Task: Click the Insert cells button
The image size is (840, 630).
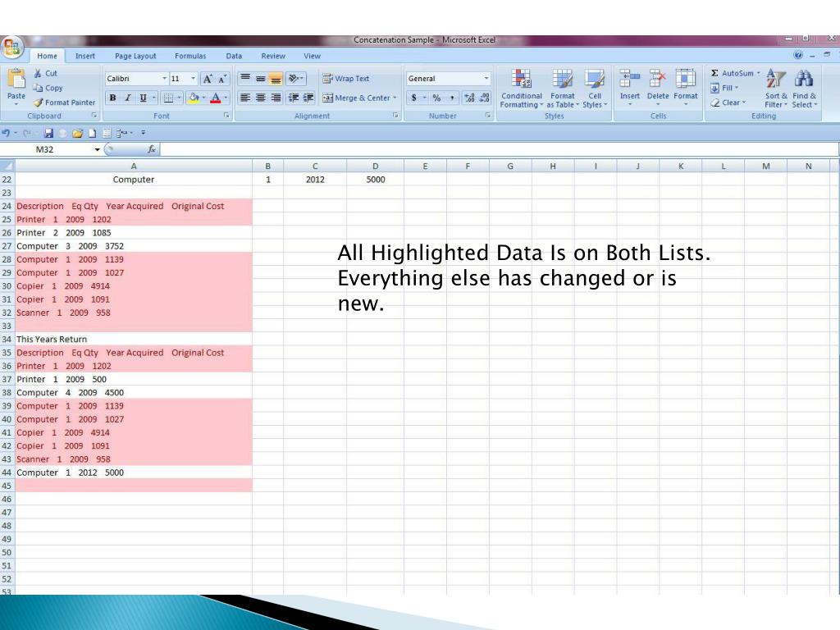Action: point(629,87)
